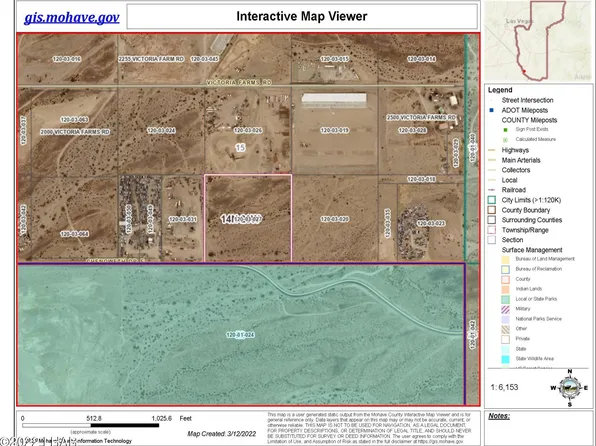Click the road label VICTORIA FARMS RD

tap(239, 83)
